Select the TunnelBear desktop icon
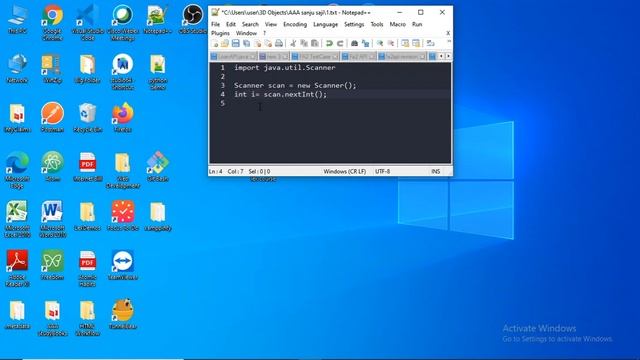 click(x=122, y=314)
